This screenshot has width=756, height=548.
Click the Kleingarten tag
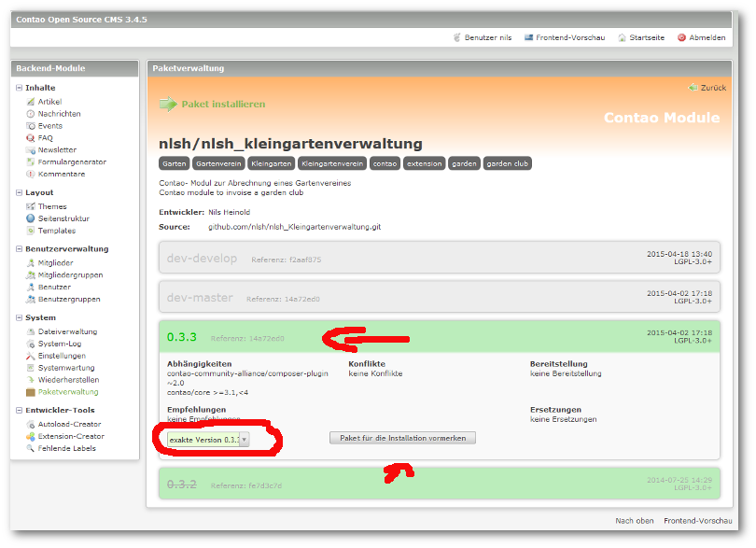tap(271, 164)
